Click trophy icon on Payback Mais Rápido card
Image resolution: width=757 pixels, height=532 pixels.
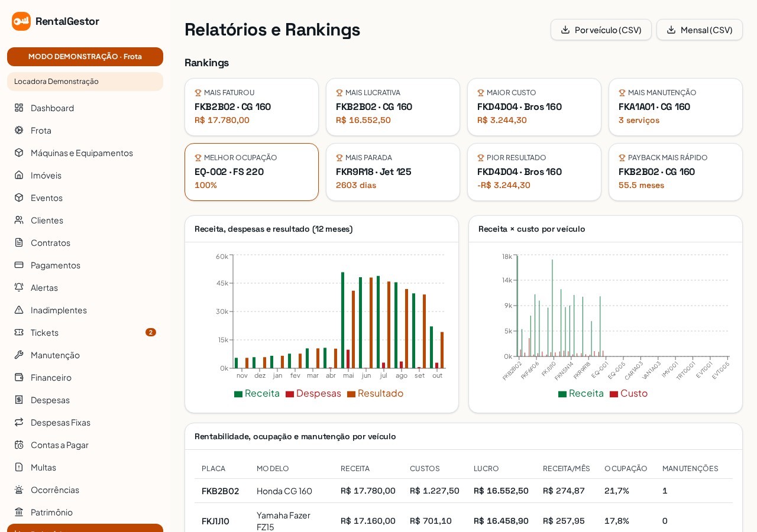622,158
